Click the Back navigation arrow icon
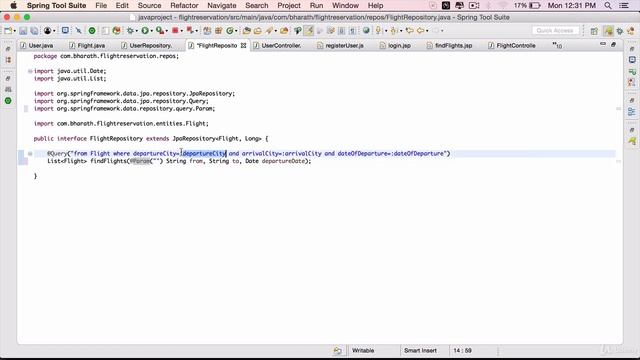Viewport: 640px width, 360px height. (420, 31)
